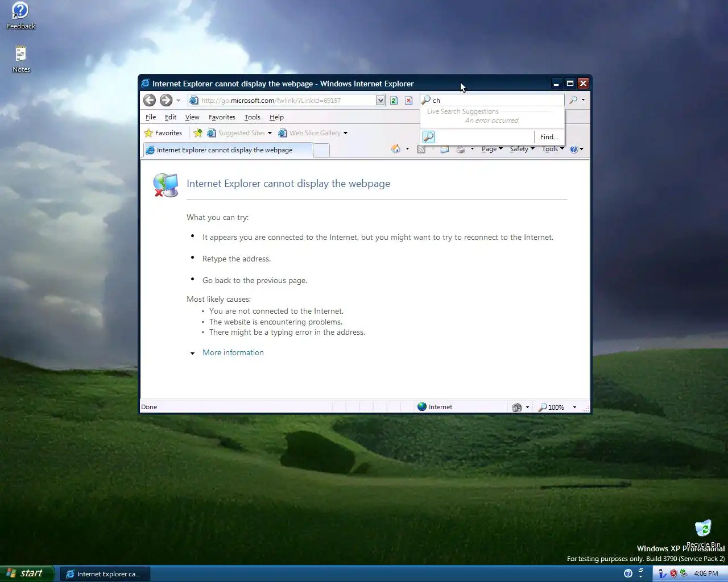Viewport: 728px width, 582px height.
Task: Go forward with the Forward arrow button
Action: pyautogui.click(x=166, y=101)
